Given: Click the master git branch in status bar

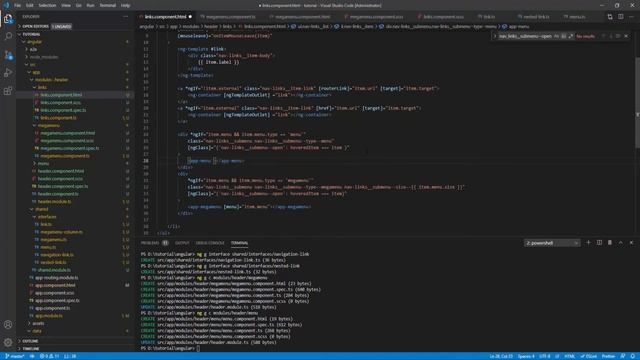Looking at the screenshot, I should tap(15, 356).
